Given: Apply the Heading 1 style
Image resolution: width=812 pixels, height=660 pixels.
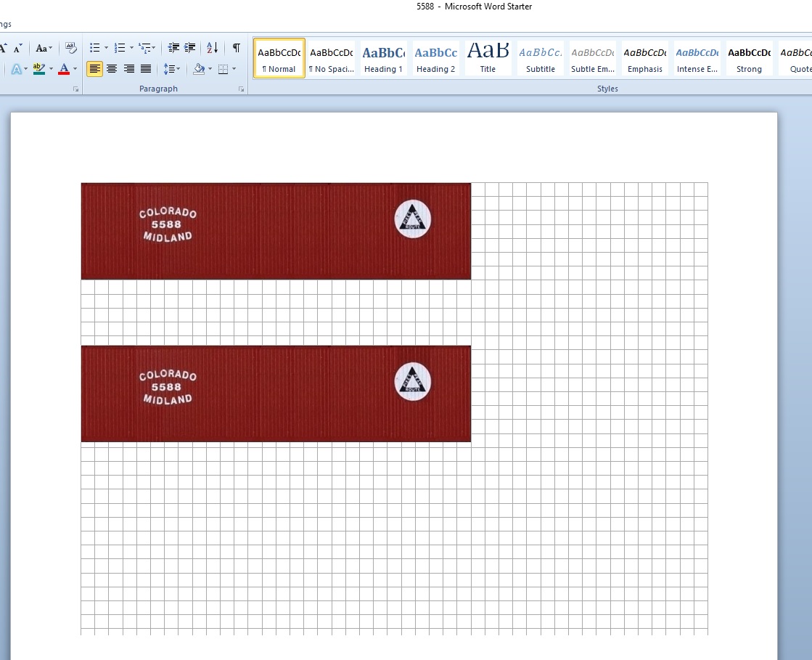Looking at the screenshot, I should pos(383,59).
